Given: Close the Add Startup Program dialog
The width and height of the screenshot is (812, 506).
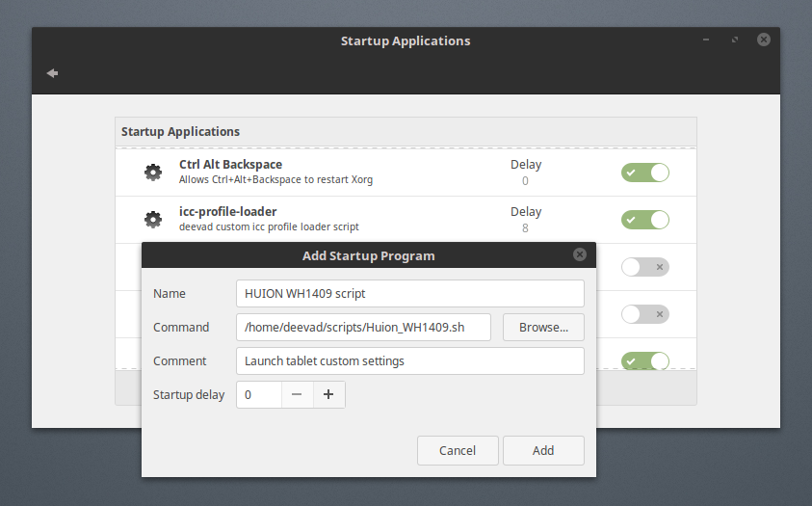Looking at the screenshot, I should point(580,255).
